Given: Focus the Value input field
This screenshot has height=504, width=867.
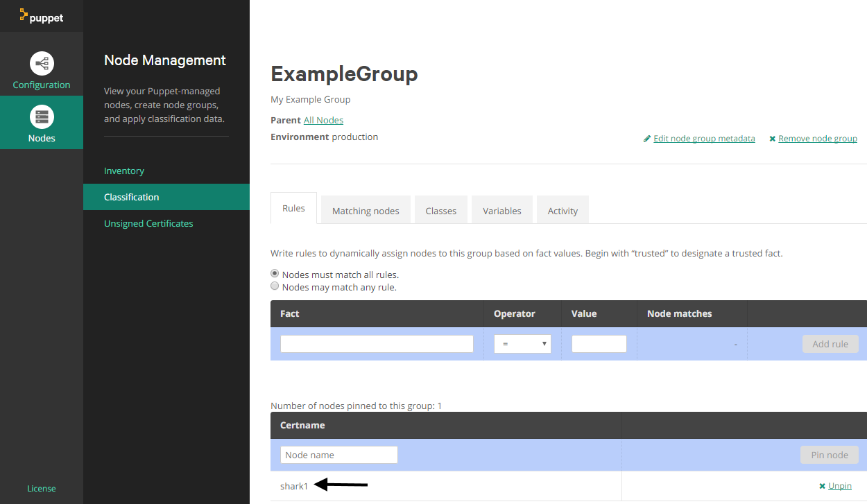Looking at the screenshot, I should [599, 344].
